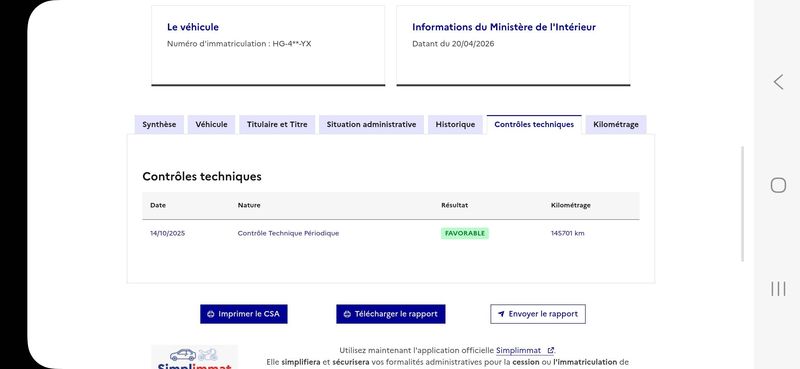Select the Contrôles techniques tab
This screenshot has width=800, height=369.
pos(534,125)
